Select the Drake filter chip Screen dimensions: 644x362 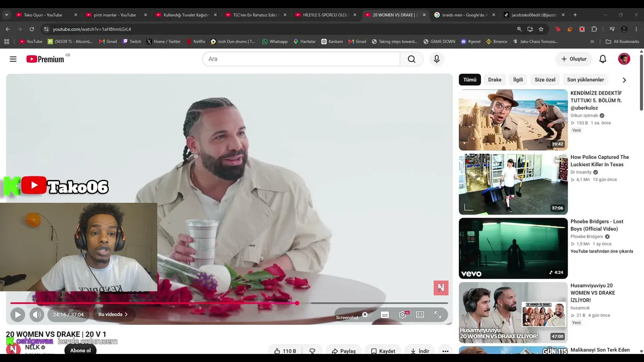[495, 80]
